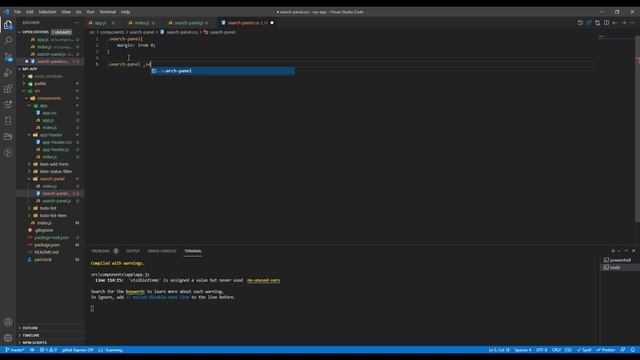Click the split editor icon in toolbar

click(x=607, y=23)
